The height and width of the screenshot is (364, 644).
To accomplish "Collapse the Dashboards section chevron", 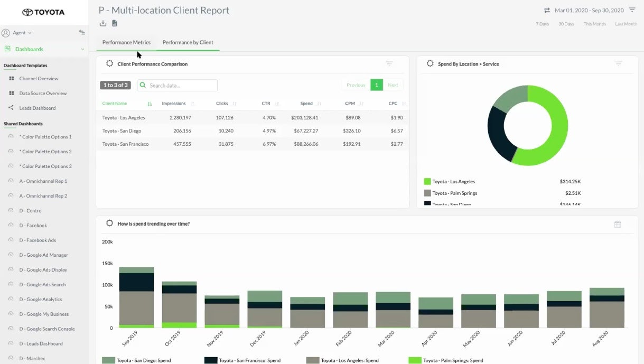I will 82,49.
